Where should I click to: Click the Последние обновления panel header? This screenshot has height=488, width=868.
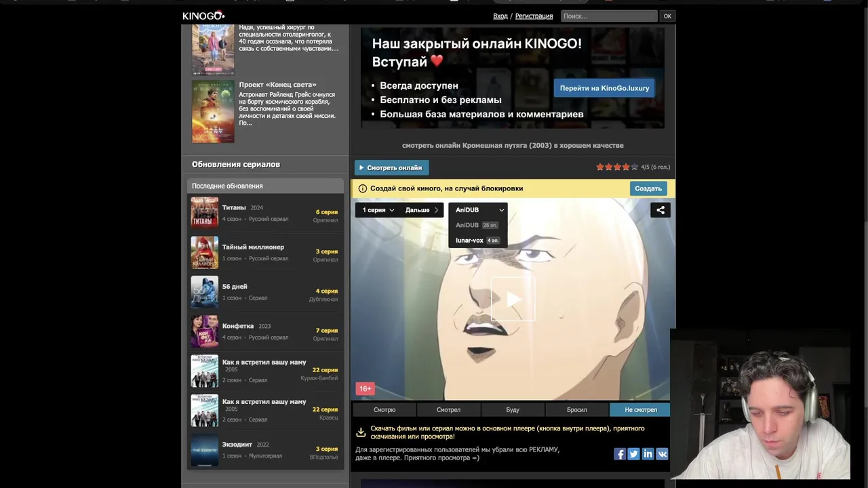coord(265,186)
